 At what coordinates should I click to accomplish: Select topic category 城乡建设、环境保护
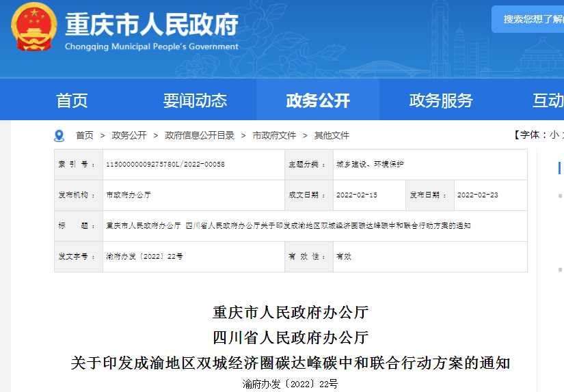pos(370,164)
